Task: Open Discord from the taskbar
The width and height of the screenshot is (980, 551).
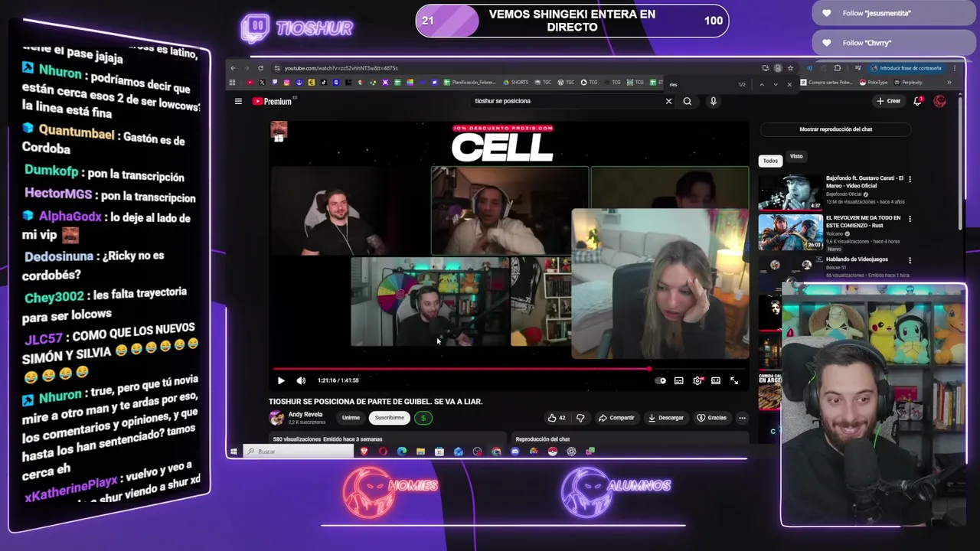Action: click(x=514, y=452)
